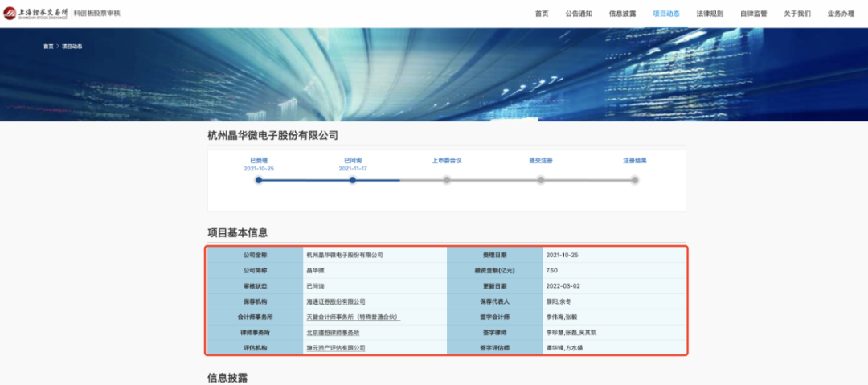Viewport: 868px width, 385px height.
Task: Select the 信息披露 navigation item
Action: click(622, 14)
